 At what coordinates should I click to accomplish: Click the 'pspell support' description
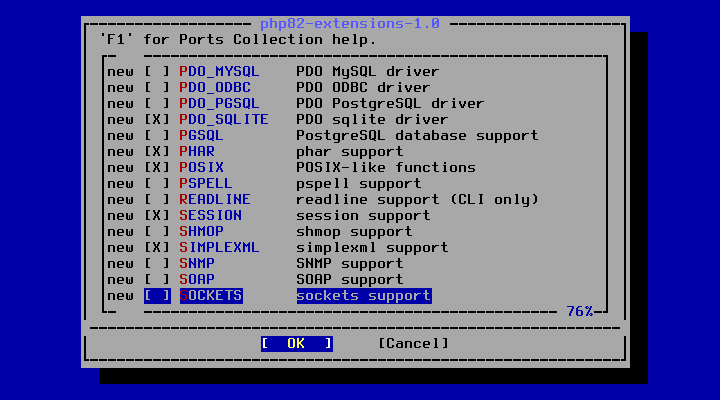tap(359, 184)
